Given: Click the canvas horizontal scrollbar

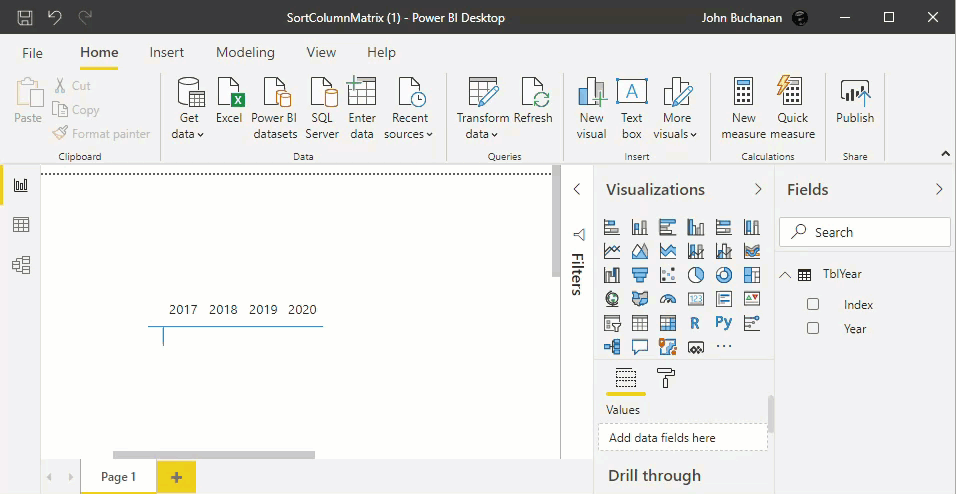Looking at the screenshot, I should 214,455.
